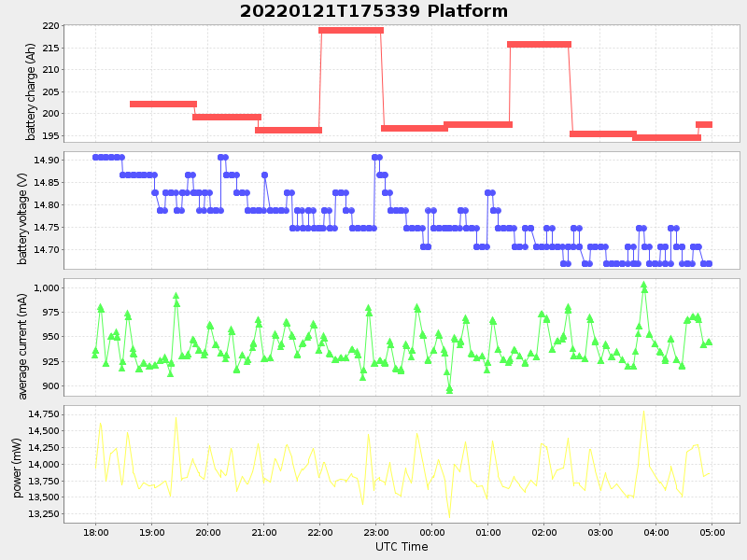The image size is (747, 560).
Task: Click the chart title '20220121T175339 Platform'
Action: [373, 11]
